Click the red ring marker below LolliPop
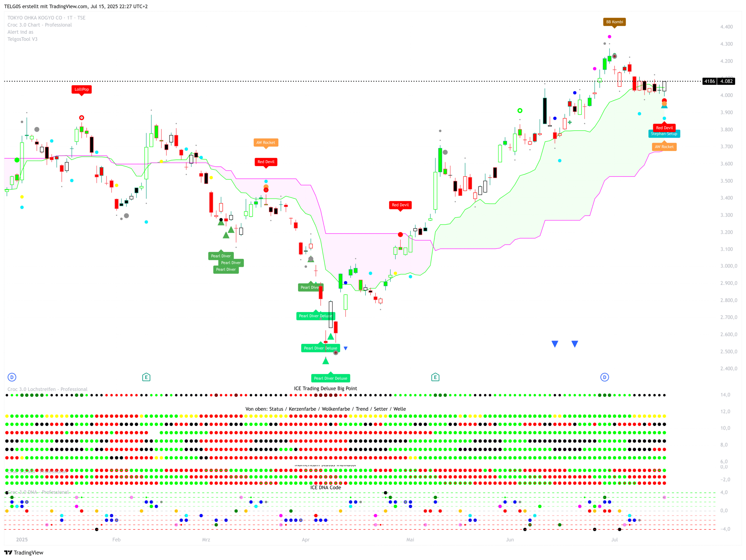This screenshot has width=746, height=560. click(82, 118)
